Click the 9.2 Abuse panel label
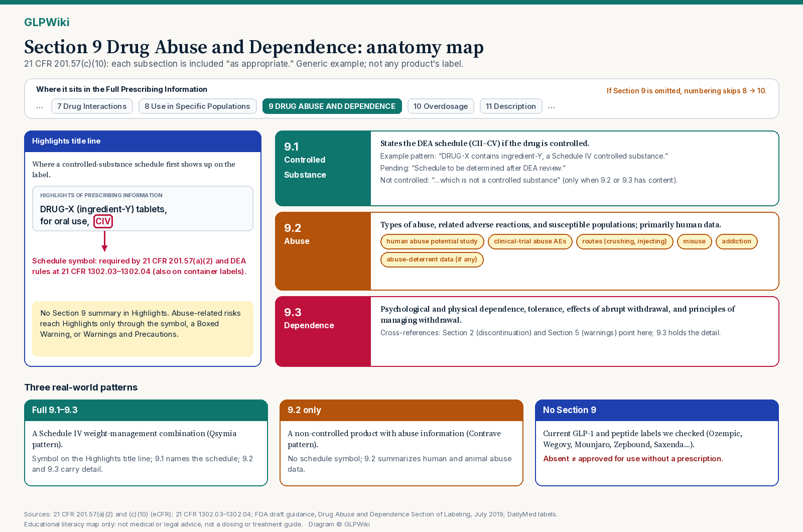The width and height of the screenshot is (803, 532). [x=323, y=251]
